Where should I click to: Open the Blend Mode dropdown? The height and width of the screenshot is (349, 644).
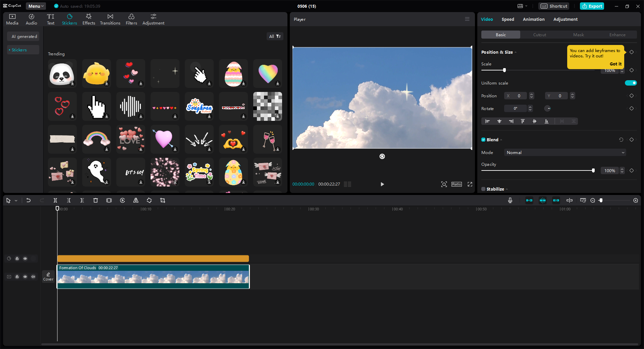click(x=565, y=153)
